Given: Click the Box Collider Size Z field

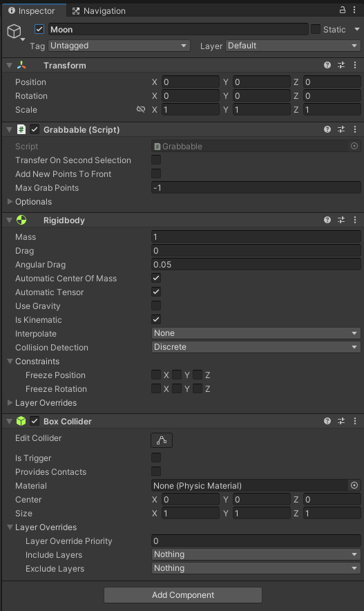Looking at the screenshot, I should coord(332,513).
